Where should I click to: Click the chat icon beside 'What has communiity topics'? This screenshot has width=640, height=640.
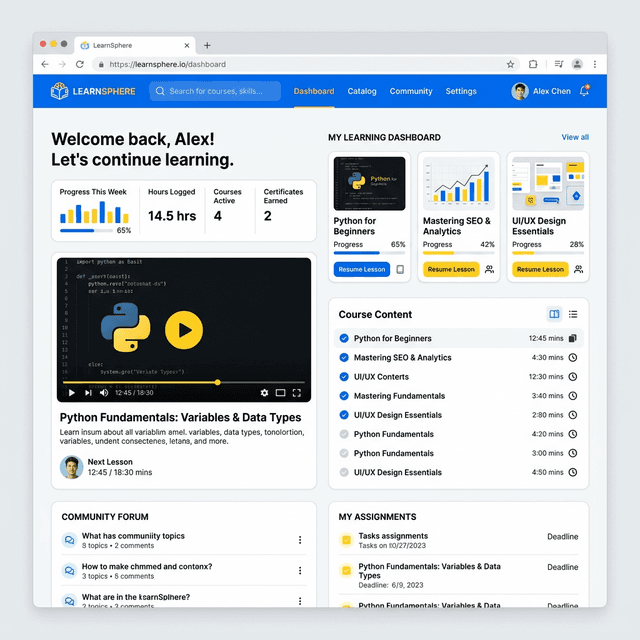point(69,540)
